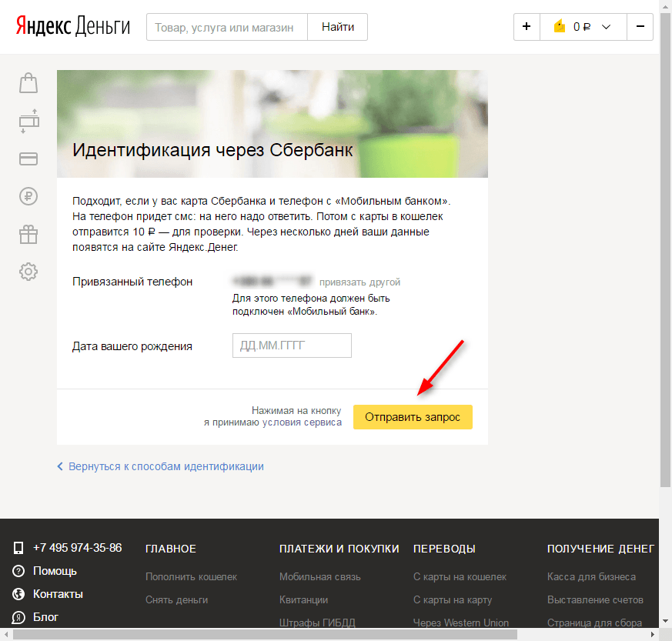Click the transfers icon in left sidebar
This screenshot has width=672, height=641.
click(x=28, y=121)
